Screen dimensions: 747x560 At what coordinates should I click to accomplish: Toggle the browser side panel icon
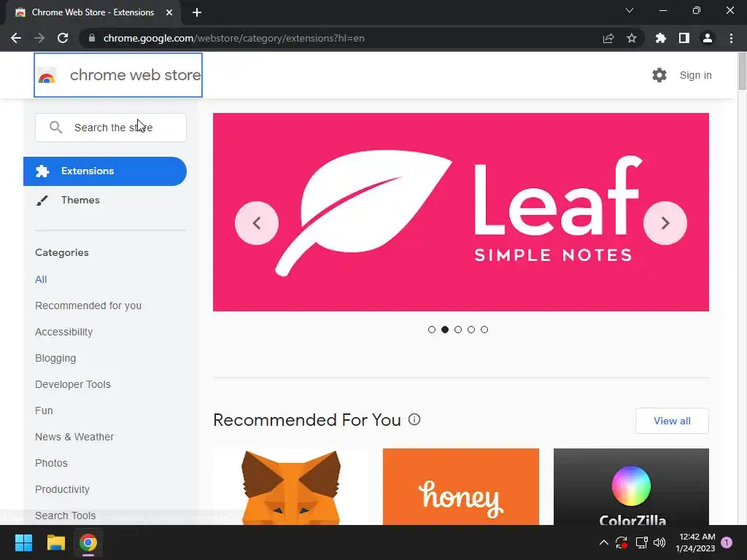[x=684, y=38]
